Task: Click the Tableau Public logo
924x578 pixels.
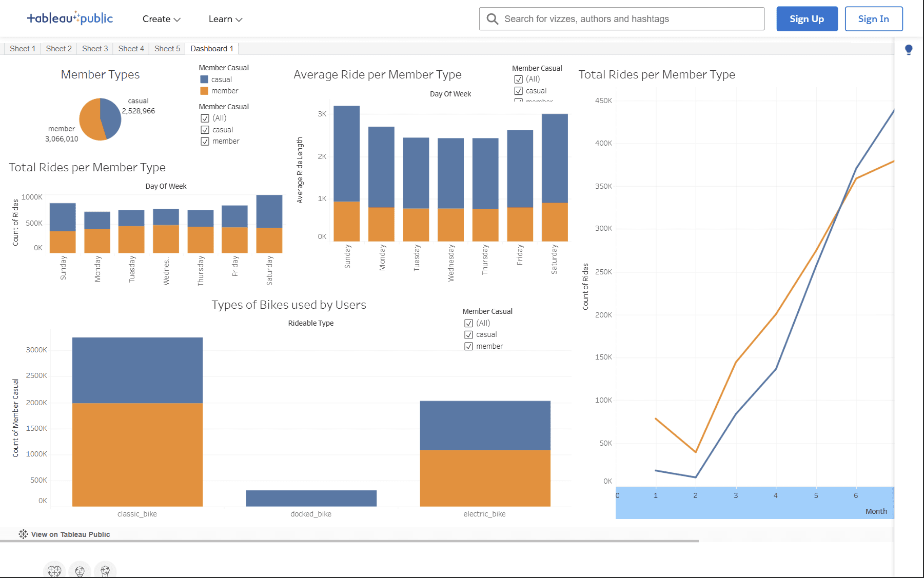Action: pos(70,18)
